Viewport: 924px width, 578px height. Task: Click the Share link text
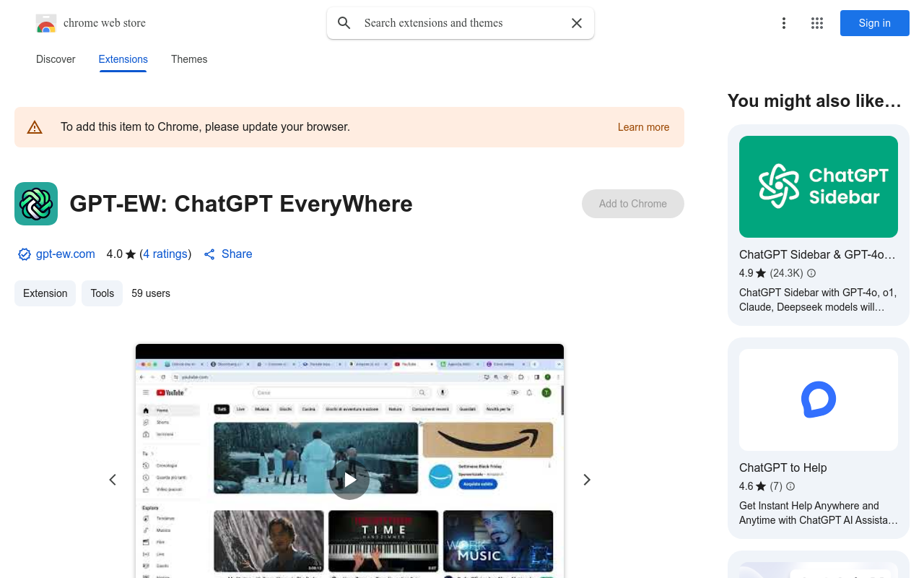click(x=237, y=254)
